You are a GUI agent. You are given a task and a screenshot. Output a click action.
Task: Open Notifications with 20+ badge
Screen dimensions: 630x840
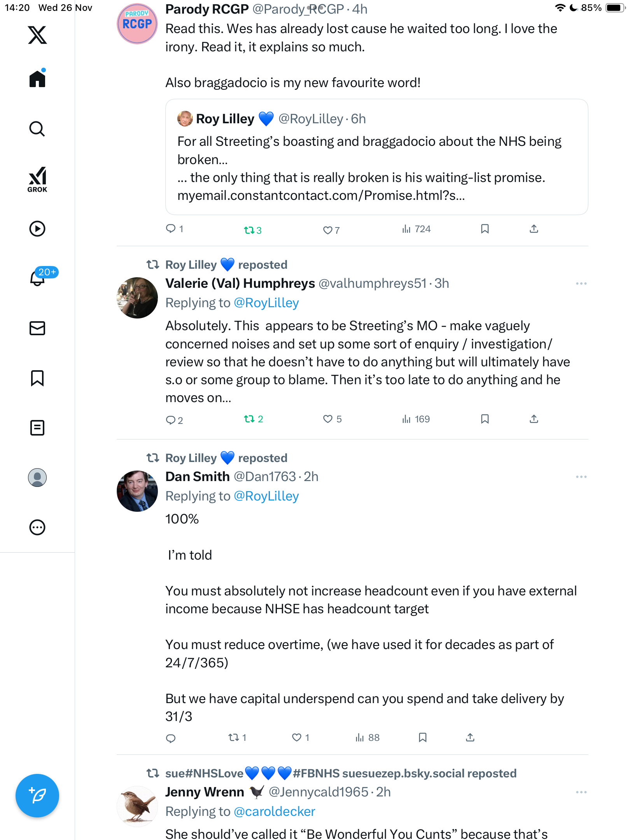pos(38,278)
